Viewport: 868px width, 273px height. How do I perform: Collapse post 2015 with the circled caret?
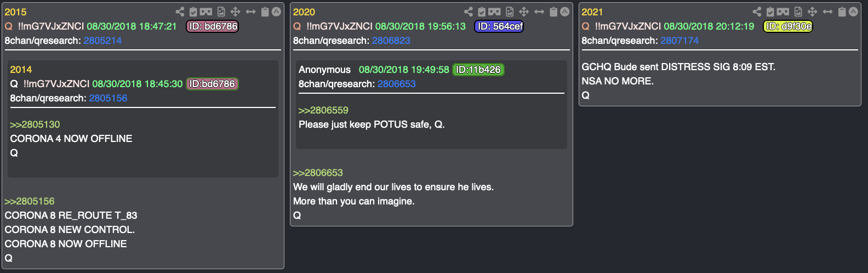pyautogui.click(x=277, y=12)
